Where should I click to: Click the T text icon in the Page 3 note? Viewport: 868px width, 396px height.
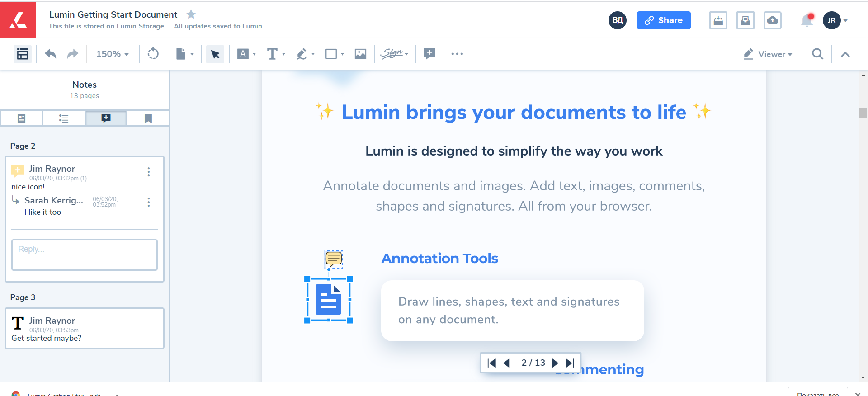(x=18, y=323)
